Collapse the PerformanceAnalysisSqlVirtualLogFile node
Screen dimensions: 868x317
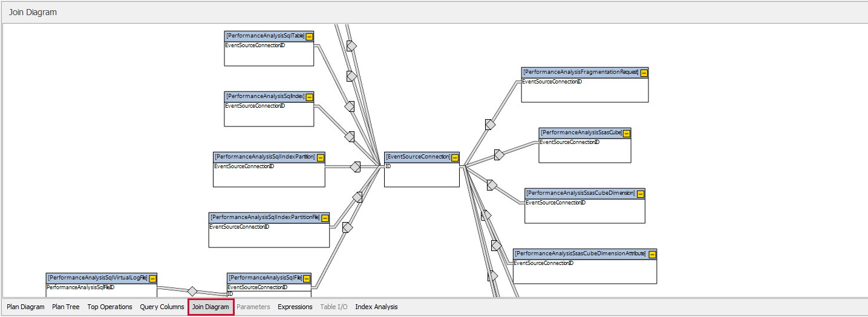click(x=152, y=278)
